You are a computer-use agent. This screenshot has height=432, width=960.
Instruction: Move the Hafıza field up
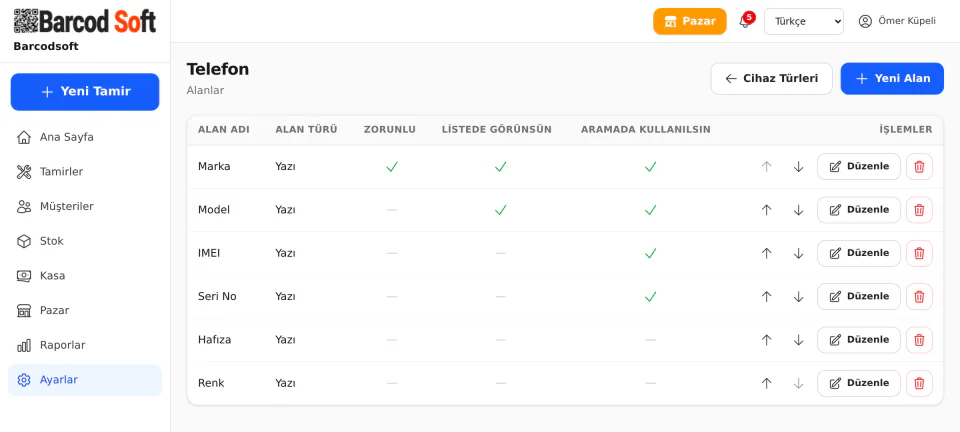tap(766, 340)
